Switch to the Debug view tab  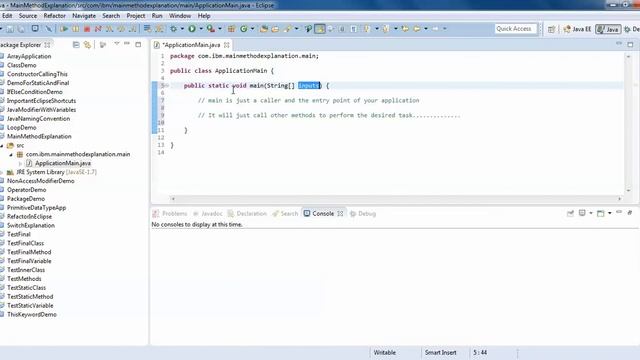click(363, 213)
